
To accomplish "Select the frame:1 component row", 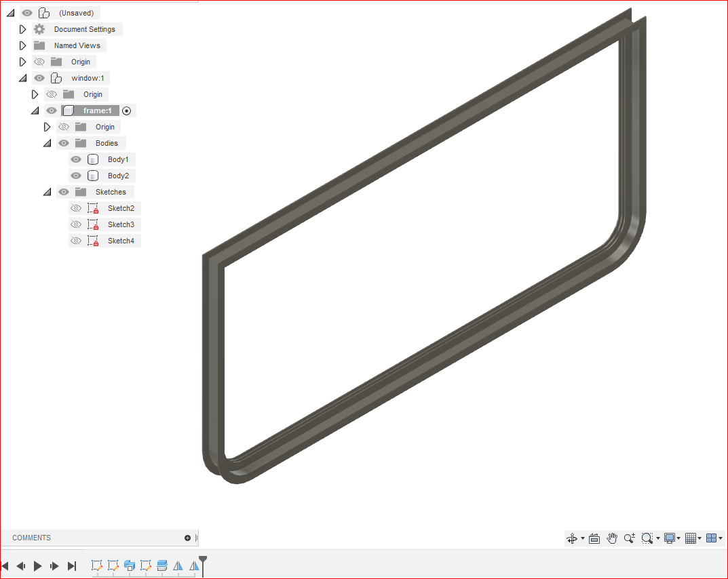I will [90, 111].
